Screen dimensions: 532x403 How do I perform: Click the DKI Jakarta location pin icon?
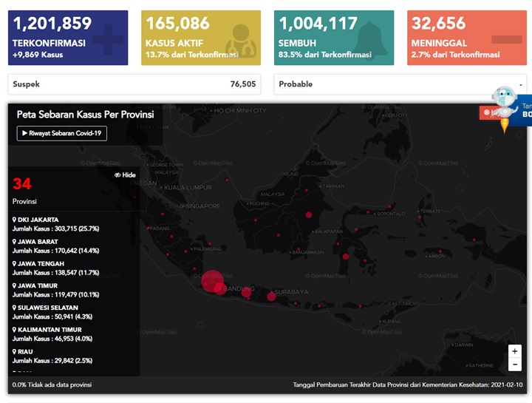click(15, 220)
